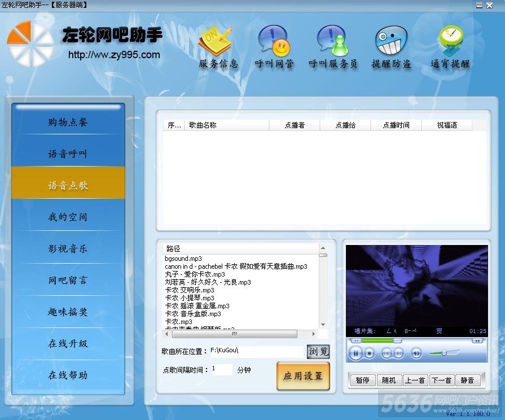The image size is (505, 420).
Task: Click the fast-forward button beside seek bar
Action: (477, 341)
